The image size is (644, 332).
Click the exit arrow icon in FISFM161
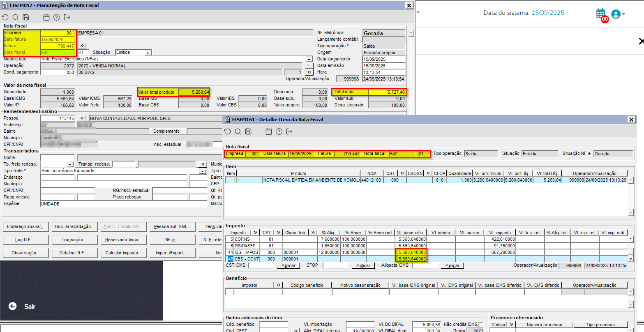pos(289,131)
